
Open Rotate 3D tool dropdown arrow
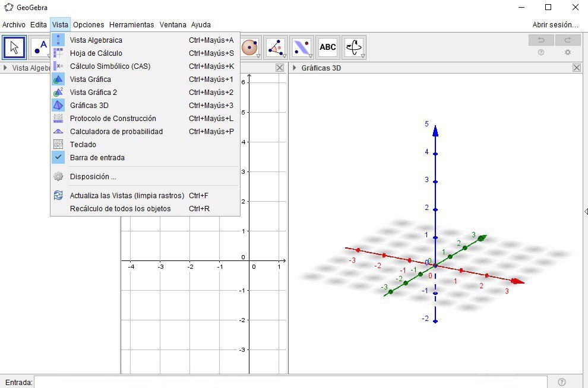click(x=363, y=56)
